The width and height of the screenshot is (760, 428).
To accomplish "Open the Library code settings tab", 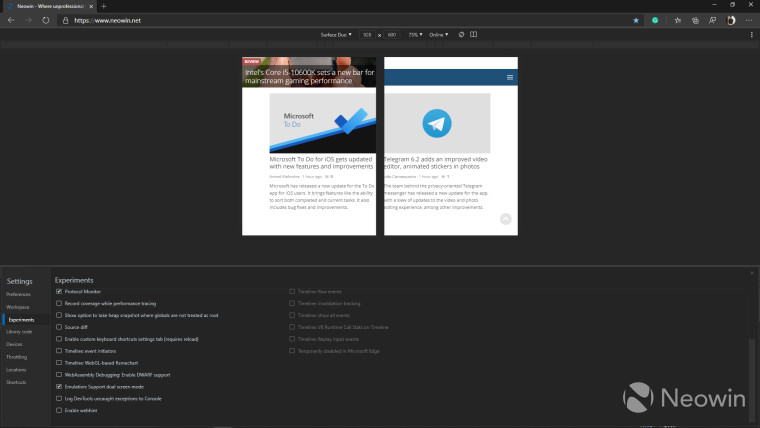I will click(x=19, y=332).
